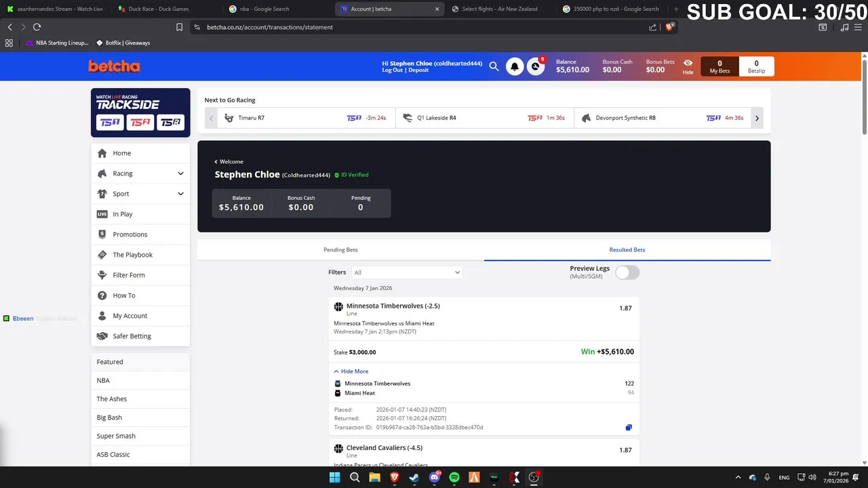The image size is (868, 488).
Task: Reload the current page
Action: tap(37, 27)
